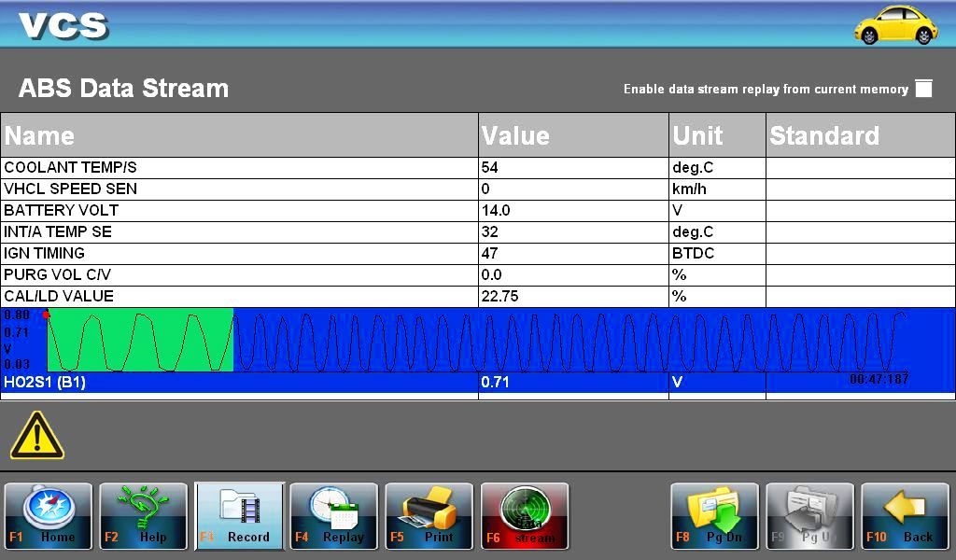This screenshot has height=560, width=956.
Task: Print the data stream via F5
Action: pyautogui.click(x=429, y=517)
